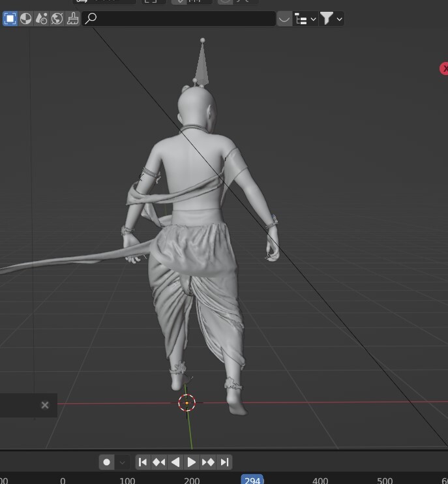Viewport: 448px width, 484px height.
Task: Close the lower-left panel with the X
Action: (x=45, y=405)
